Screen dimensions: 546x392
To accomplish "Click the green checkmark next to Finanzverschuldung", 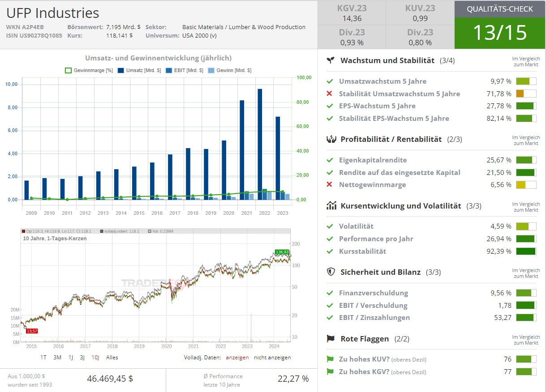I will (x=330, y=293).
